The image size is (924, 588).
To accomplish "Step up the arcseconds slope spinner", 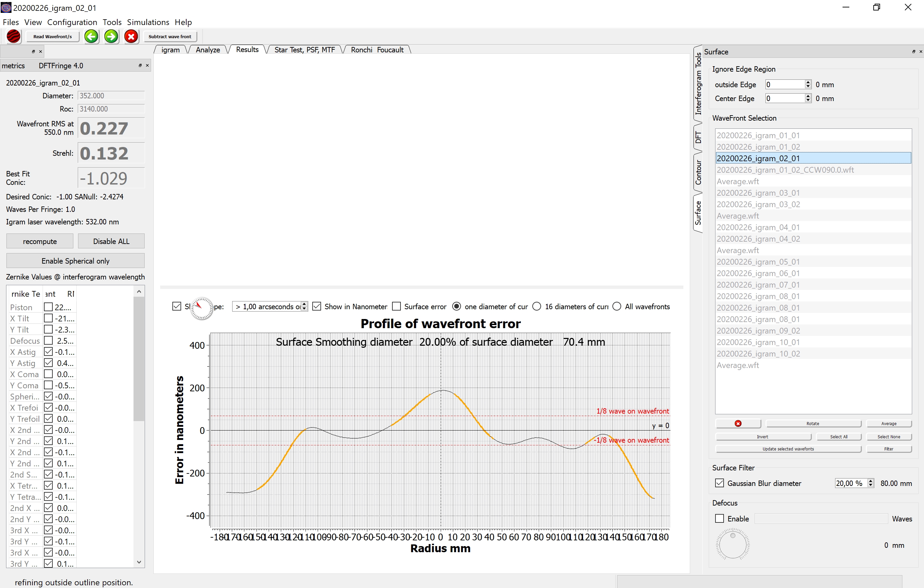I will point(304,304).
